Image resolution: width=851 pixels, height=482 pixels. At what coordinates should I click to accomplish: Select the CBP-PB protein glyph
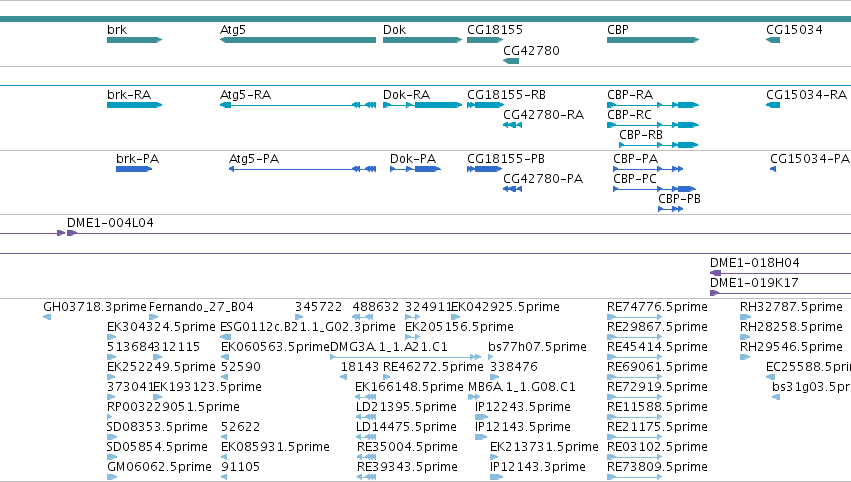point(670,209)
